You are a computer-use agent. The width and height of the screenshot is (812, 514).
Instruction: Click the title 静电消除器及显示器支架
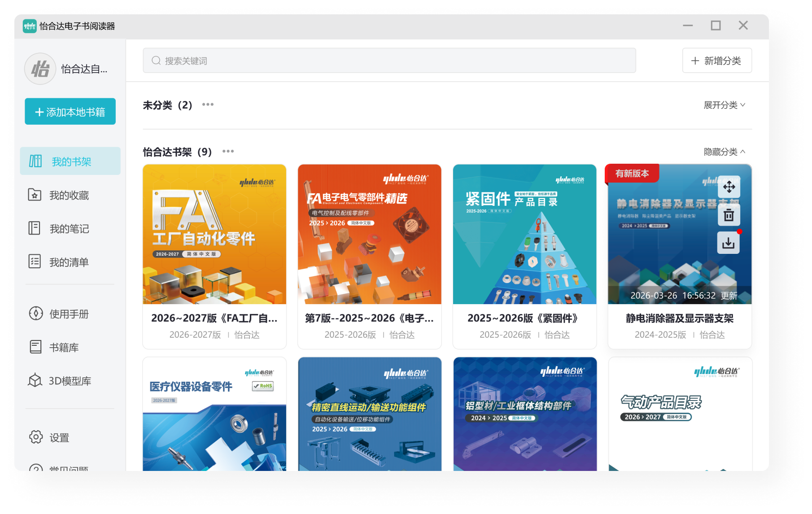680,318
